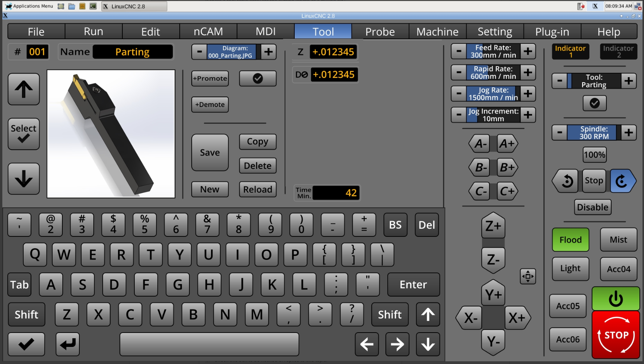Jog X axis positive with X+

pos(517,318)
